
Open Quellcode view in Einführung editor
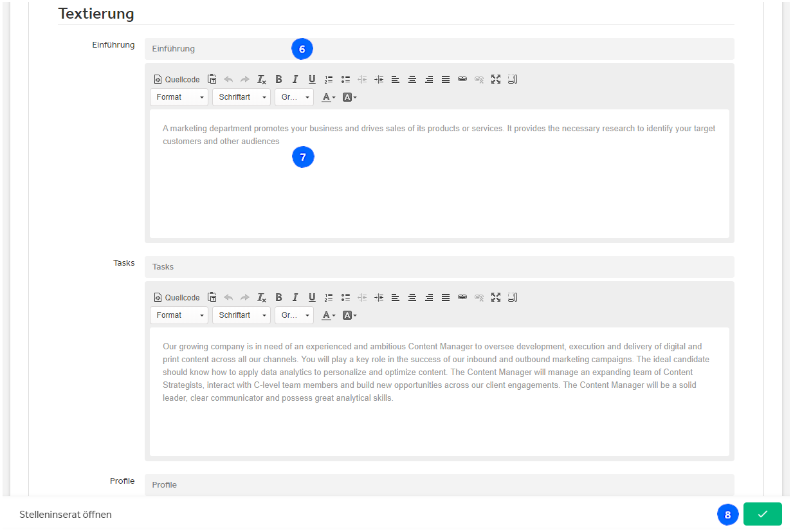[x=177, y=80]
